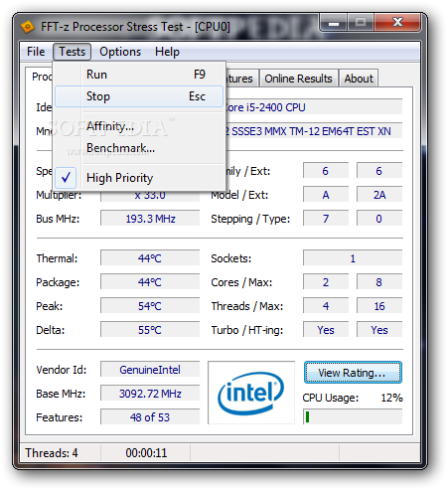
Task: Click the Thermal value 44°C
Action: pos(150,258)
